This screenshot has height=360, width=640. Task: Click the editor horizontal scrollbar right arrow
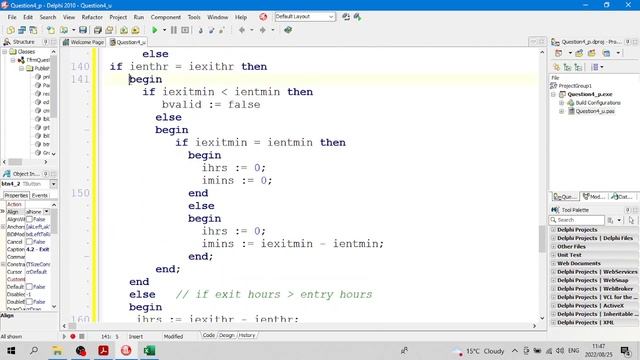click(534, 326)
